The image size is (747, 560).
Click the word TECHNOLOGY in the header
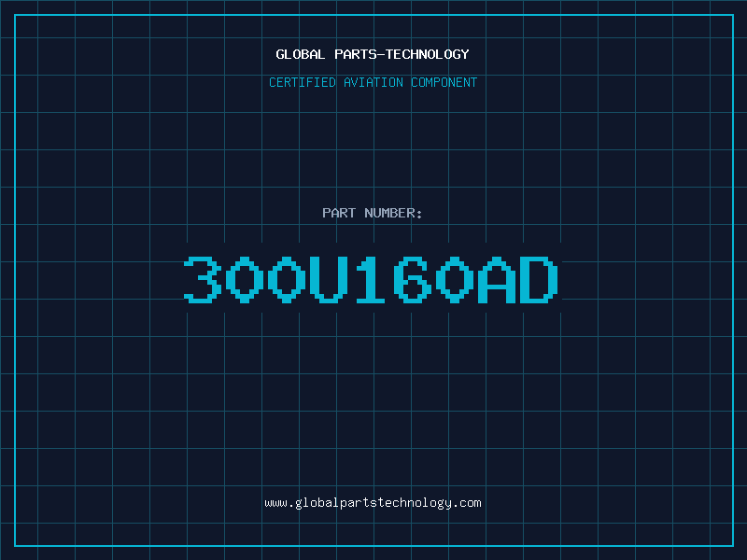point(428,54)
